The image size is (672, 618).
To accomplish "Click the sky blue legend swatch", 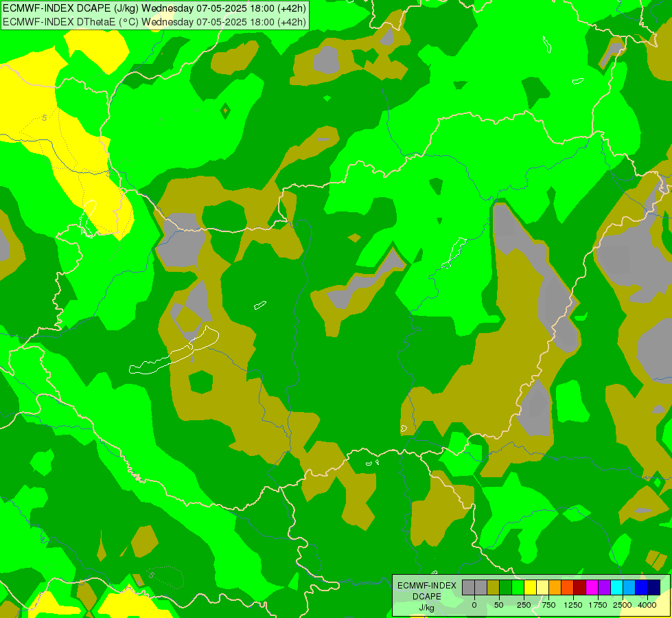I will click(x=629, y=587).
